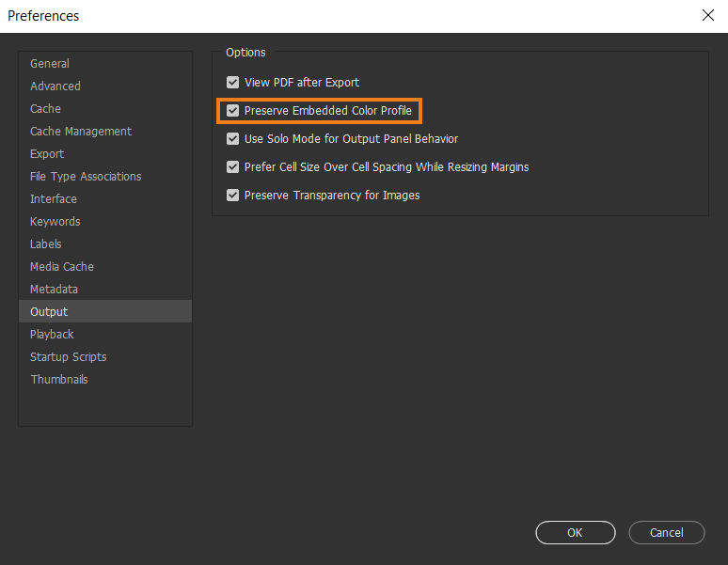Switch to Interface preferences
728x565 pixels.
[x=105, y=199]
